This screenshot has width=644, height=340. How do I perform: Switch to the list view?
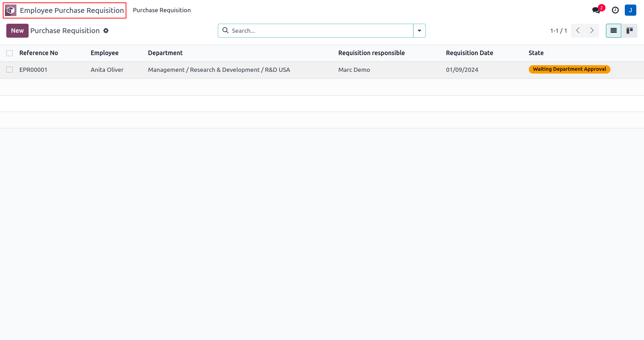[613, 31]
